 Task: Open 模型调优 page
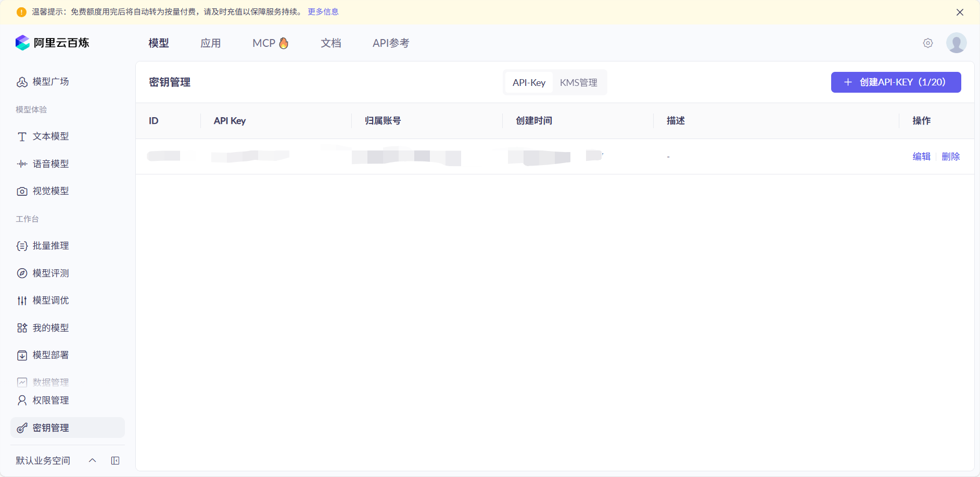[x=50, y=300]
